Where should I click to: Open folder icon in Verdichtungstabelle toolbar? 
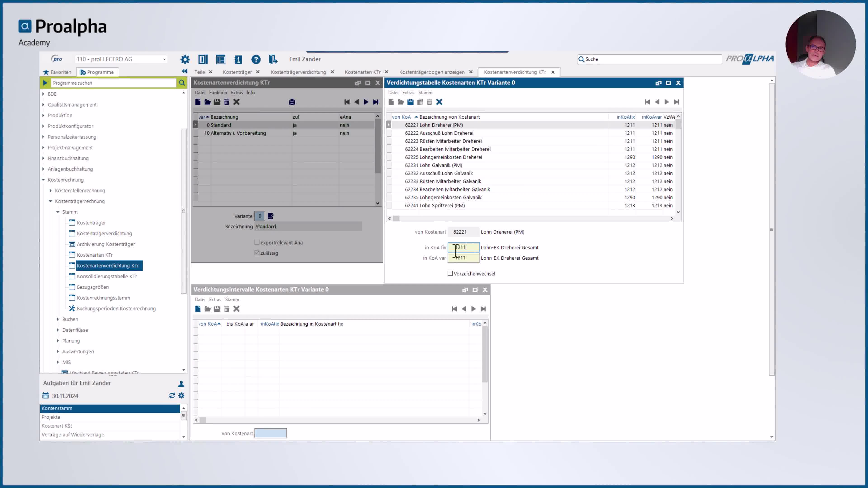(401, 102)
